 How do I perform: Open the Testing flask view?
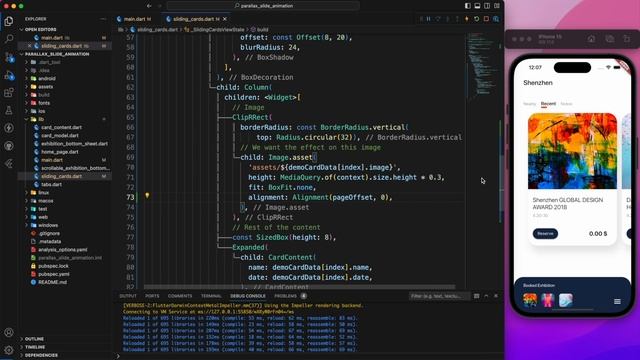(9, 110)
